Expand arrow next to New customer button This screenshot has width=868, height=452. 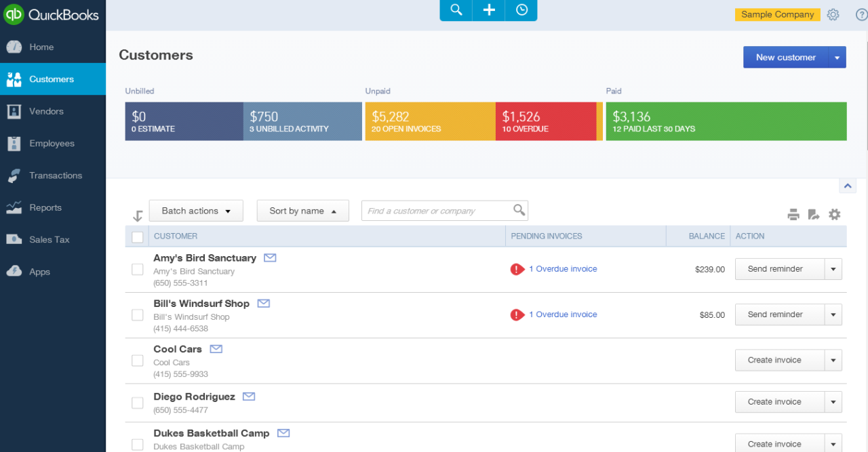[837, 58]
